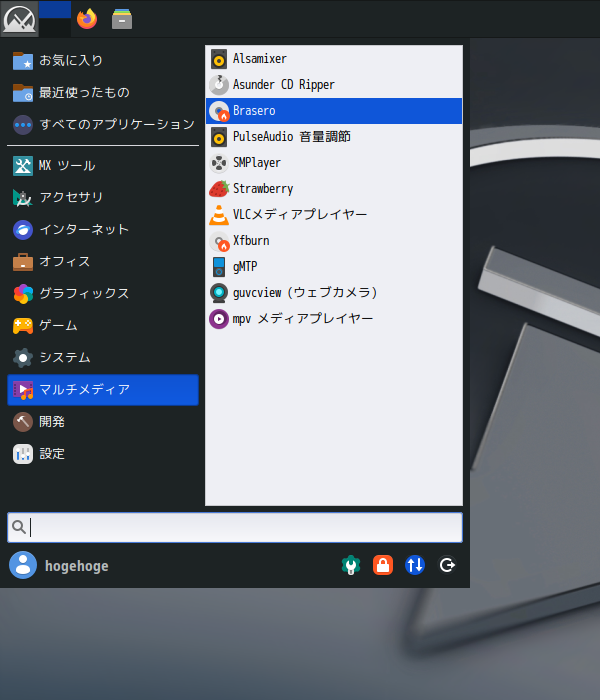The width and height of the screenshot is (600, 700).
Task: Click the magnifier icon in search field
Action: pyautogui.click(x=19, y=527)
